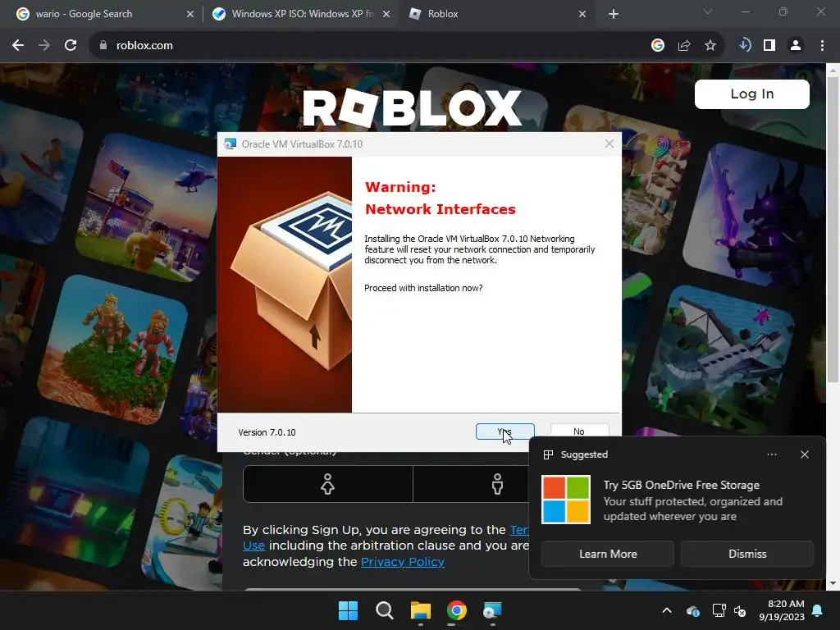This screenshot has height=630, width=840.
Task: Go back to the previous page
Action: coord(18,46)
